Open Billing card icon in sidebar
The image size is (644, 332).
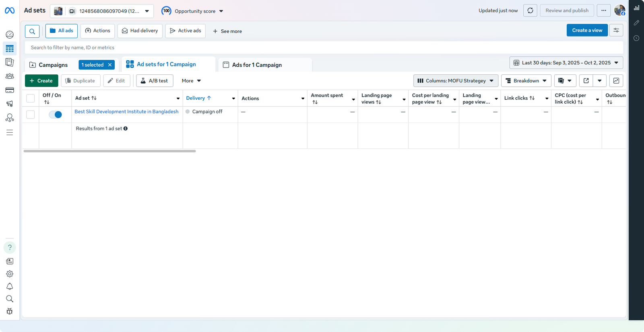pyautogui.click(x=10, y=90)
